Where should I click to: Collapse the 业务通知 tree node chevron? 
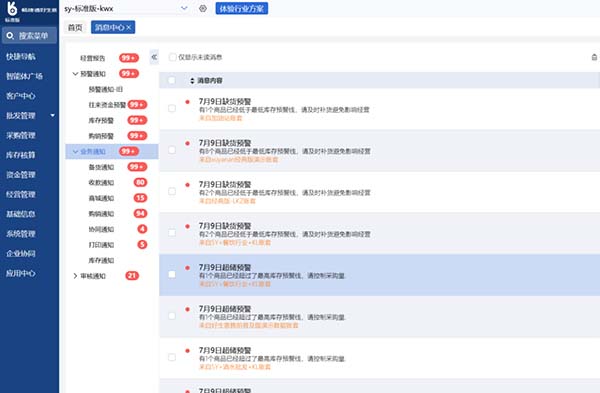pyautogui.click(x=75, y=152)
